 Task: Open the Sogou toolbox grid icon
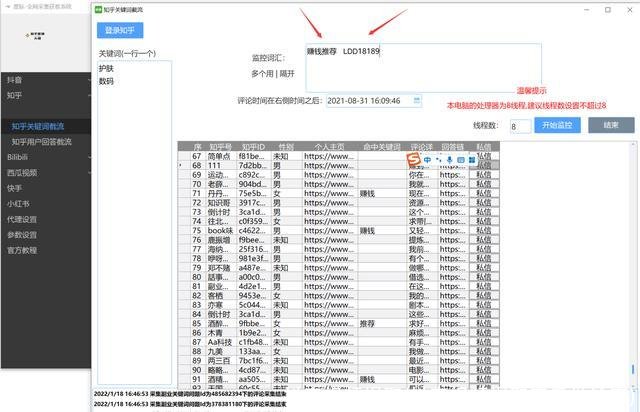coord(472,160)
